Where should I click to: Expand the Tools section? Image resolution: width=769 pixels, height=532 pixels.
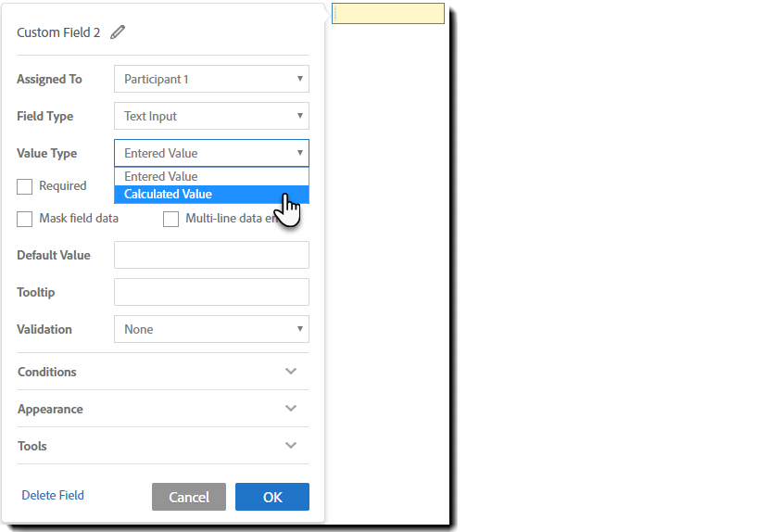pyautogui.click(x=291, y=446)
